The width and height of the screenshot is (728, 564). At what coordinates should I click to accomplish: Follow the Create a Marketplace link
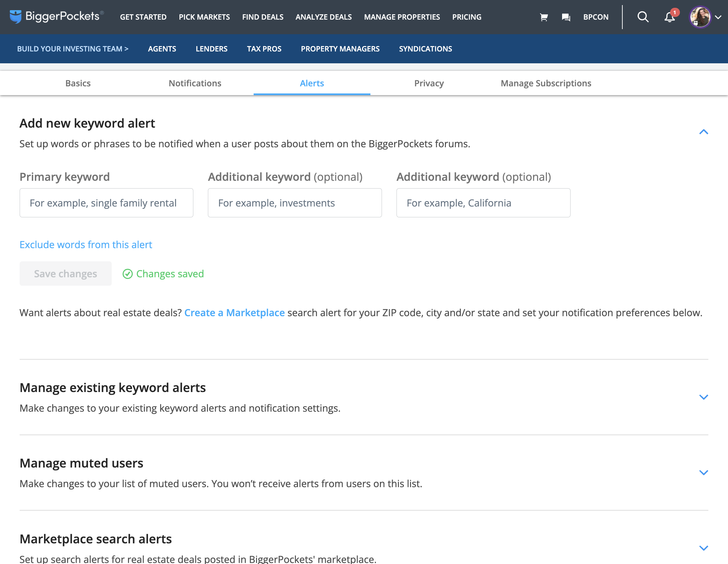[234, 312]
